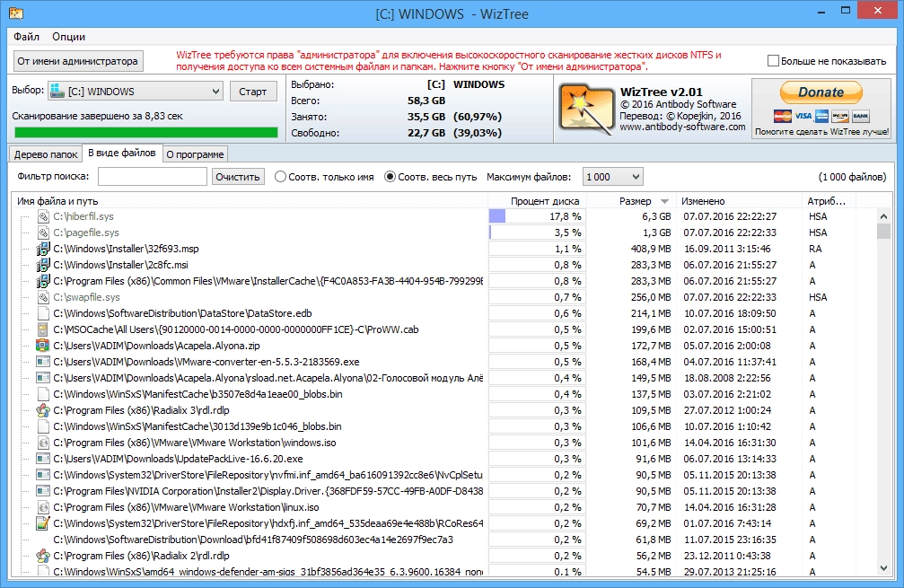This screenshot has height=588, width=904.
Task: Click the UpdatePackLive-16.6.20.exe icon
Action: 43,459
